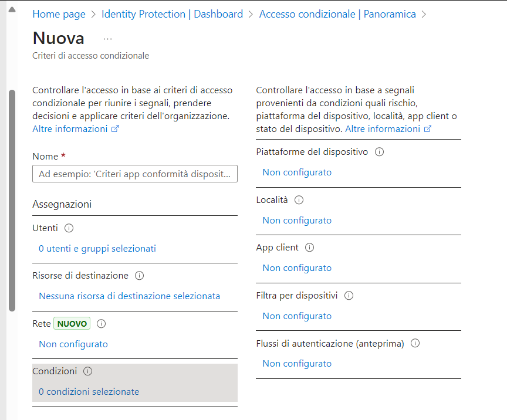The image size is (507, 420).
Task: Click info icon for Piattaforme del dispositivo
Action: pyautogui.click(x=379, y=152)
